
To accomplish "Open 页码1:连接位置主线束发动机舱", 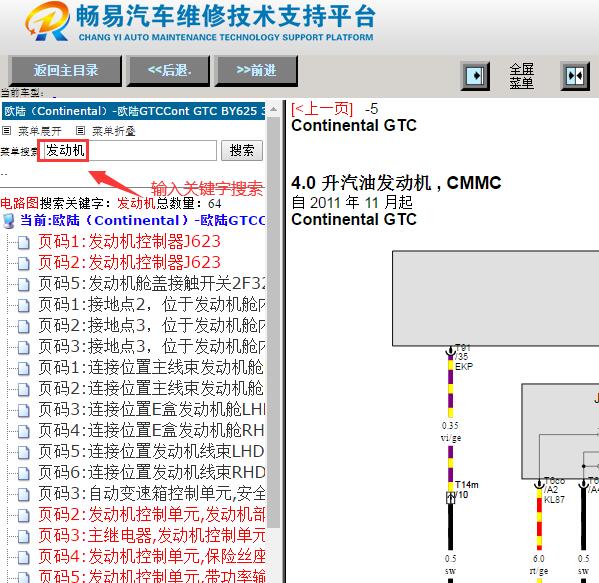I will coord(151,368).
